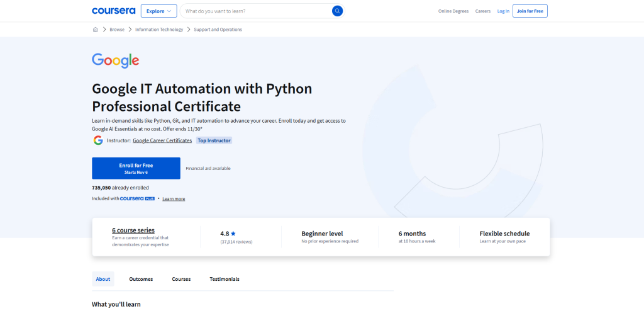Click the 735,050 already enrolled text
This screenshot has width=644, height=313.
click(x=120, y=188)
